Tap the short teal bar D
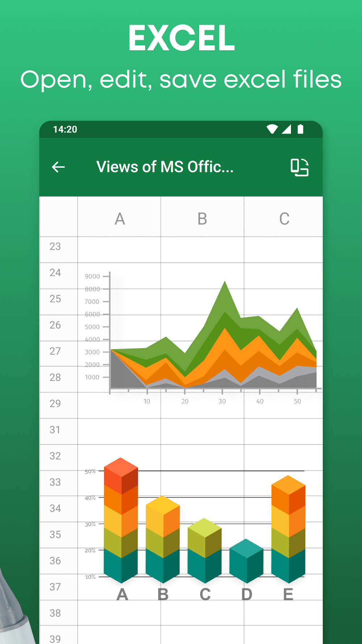The height and width of the screenshot is (644, 362). pyautogui.click(x=247, y=561)
